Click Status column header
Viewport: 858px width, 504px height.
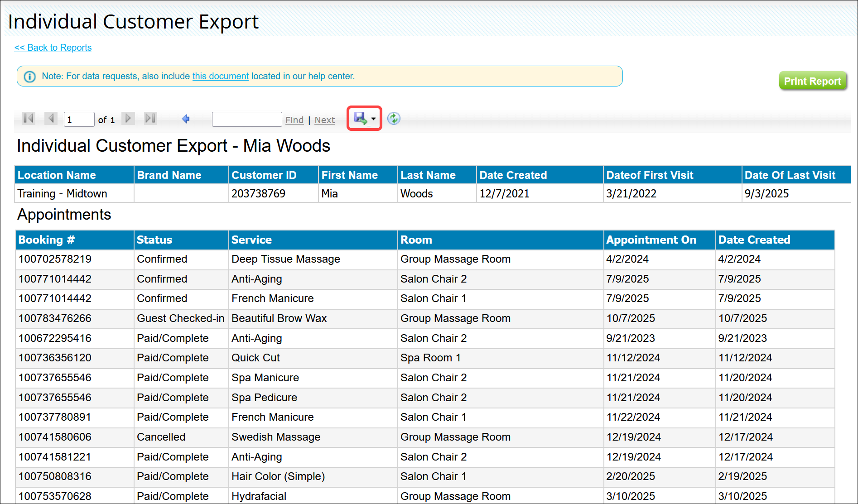(181, 240)
